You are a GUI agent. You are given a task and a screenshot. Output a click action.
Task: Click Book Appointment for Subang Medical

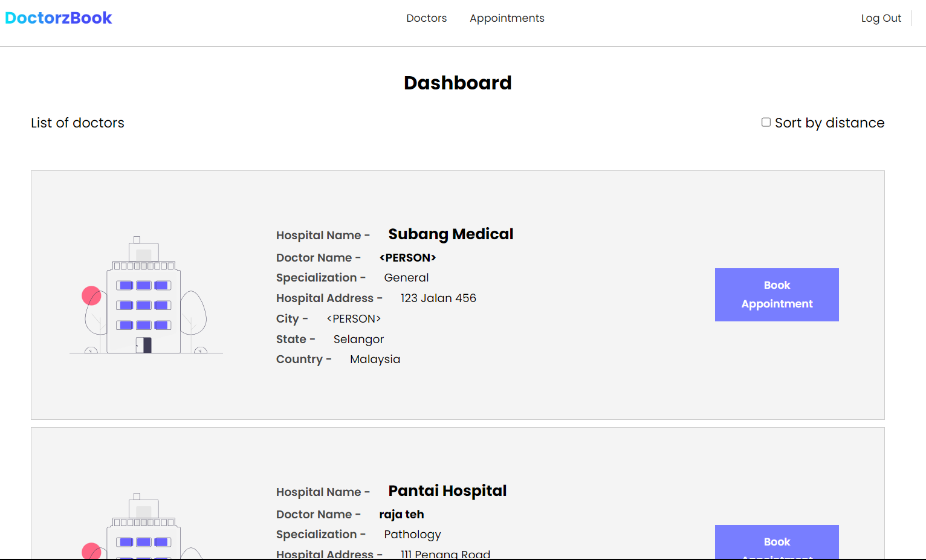pyautogui.click(x=777, y=294)
